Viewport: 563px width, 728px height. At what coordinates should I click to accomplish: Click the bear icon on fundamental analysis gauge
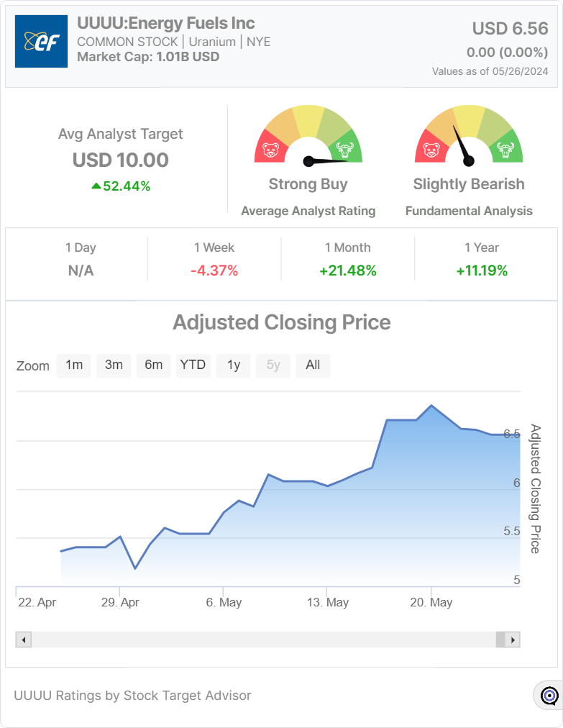[x=431, y=151]
